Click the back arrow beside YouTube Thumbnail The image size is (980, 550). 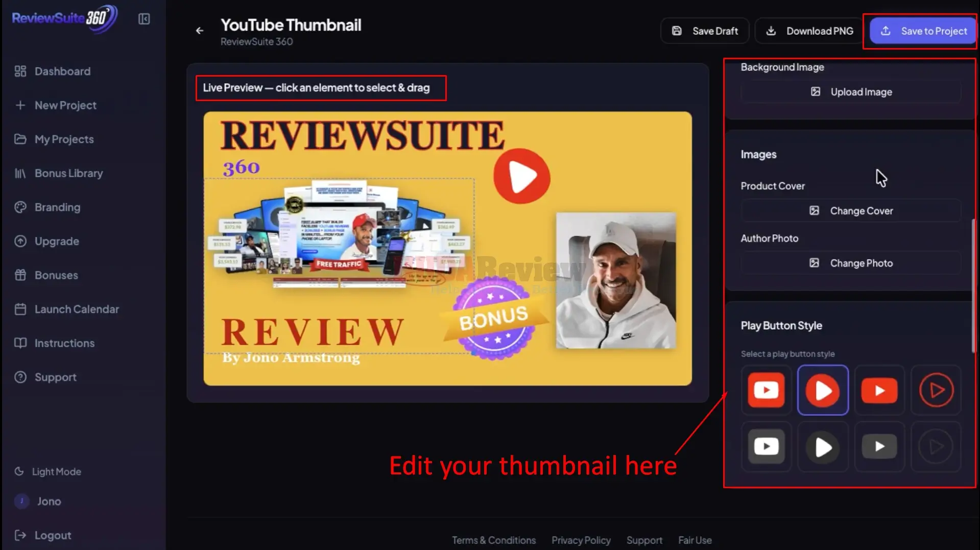(199, 31)
